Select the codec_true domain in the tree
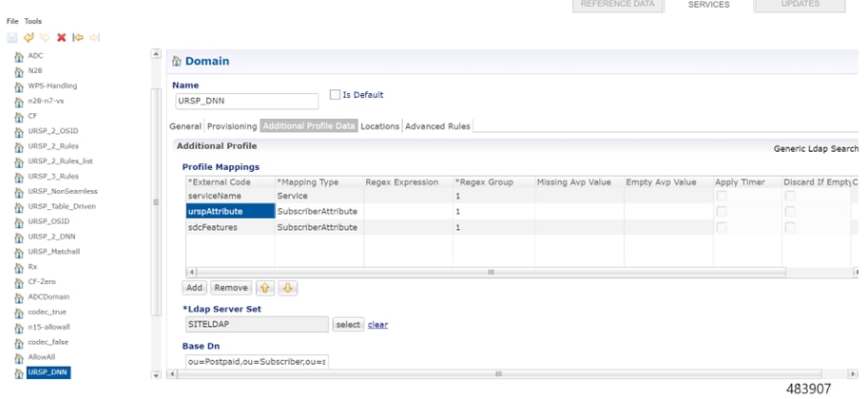 point(47,313)
